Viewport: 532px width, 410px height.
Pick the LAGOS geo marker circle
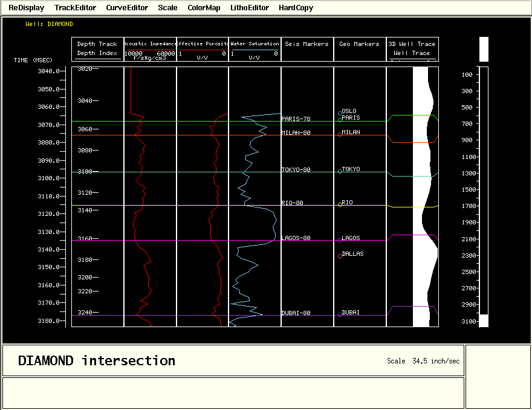pyautogui.click(x=340, y=240)
